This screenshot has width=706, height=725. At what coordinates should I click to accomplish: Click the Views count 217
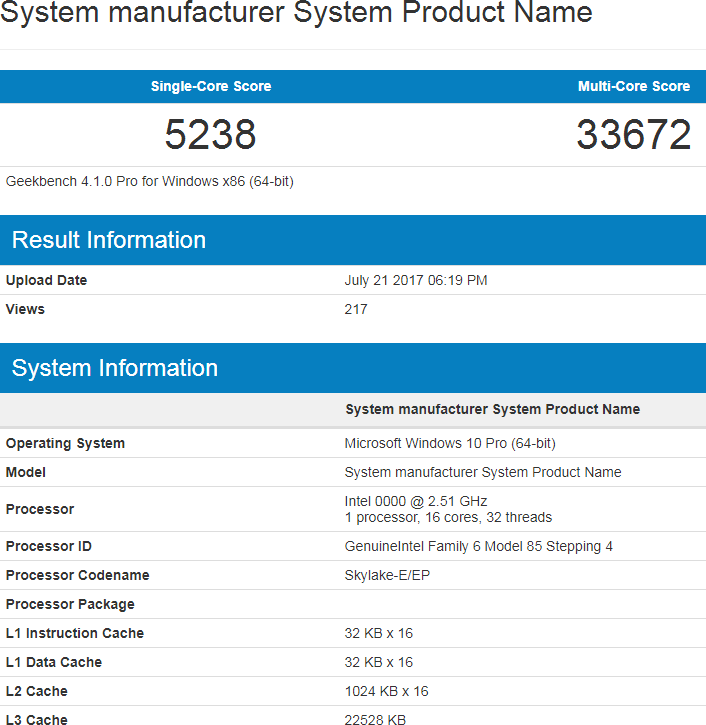pos(356,309)
